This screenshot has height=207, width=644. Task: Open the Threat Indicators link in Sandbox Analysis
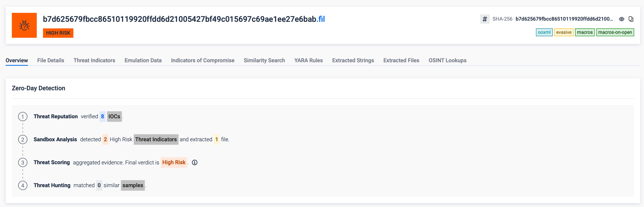point(156,140)
